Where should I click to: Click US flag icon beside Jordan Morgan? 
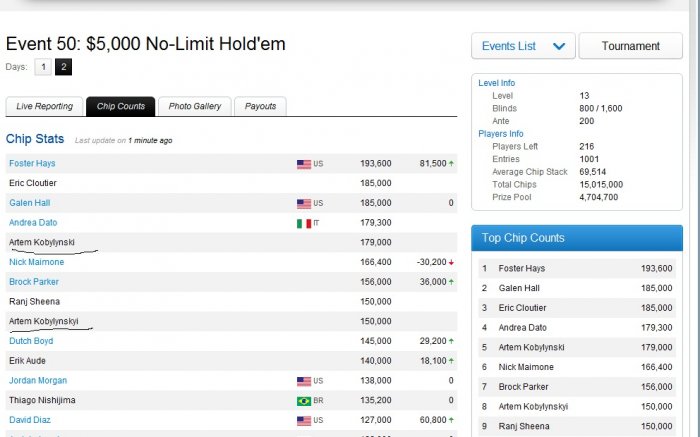pyautogui.click(x=304, y=381)
